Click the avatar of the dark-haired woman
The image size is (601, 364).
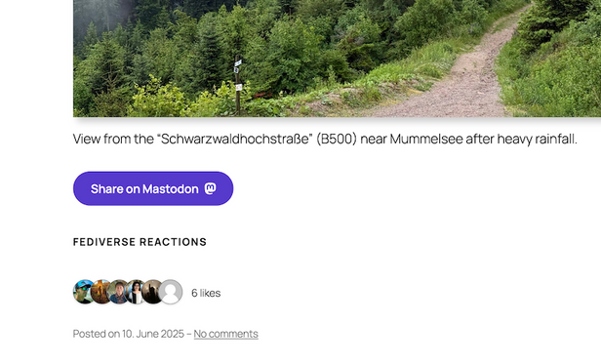coord(136,292)
